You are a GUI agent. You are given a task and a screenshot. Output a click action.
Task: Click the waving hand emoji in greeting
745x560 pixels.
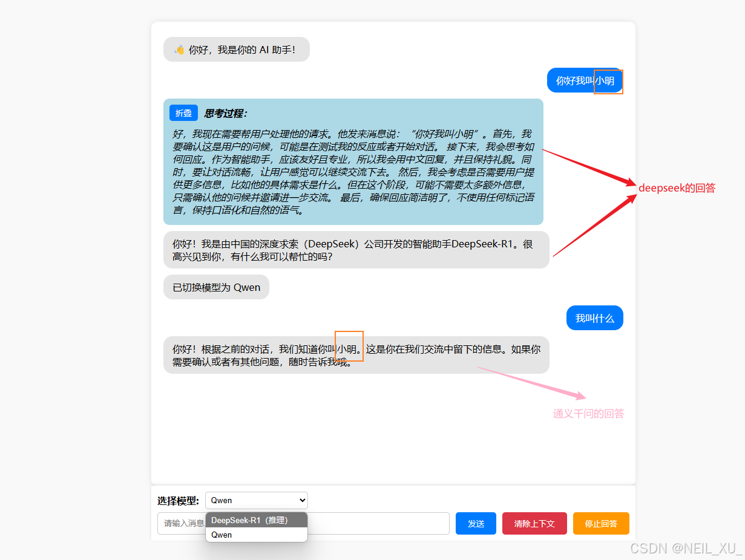pos(179,50)
